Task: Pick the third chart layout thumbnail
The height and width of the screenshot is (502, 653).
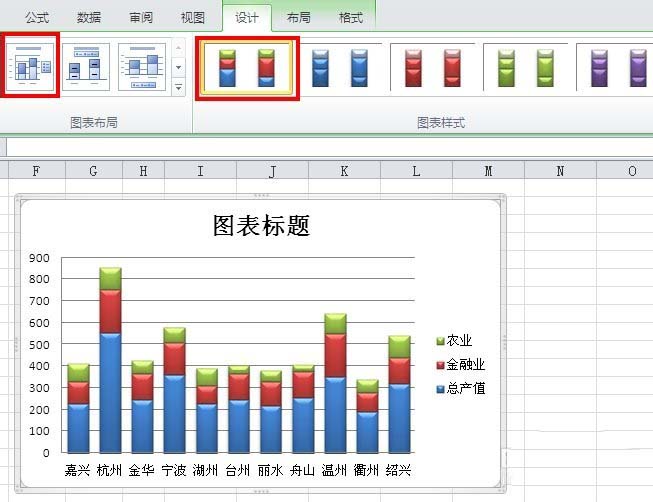Action: tap(142, 66)
